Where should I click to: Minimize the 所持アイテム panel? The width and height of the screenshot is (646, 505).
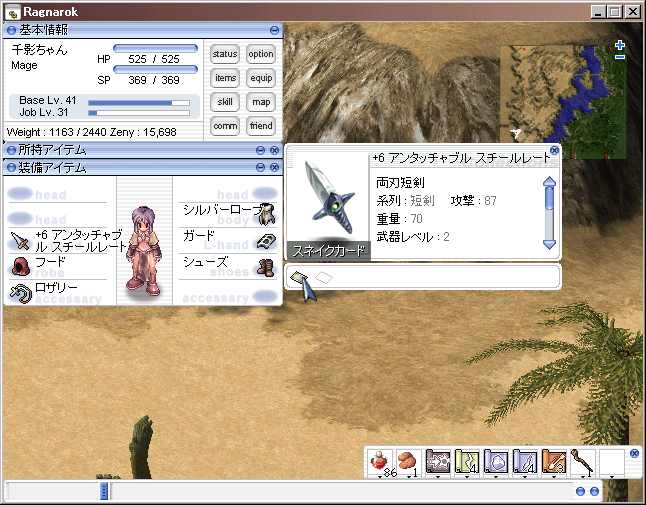coord(260,150)
